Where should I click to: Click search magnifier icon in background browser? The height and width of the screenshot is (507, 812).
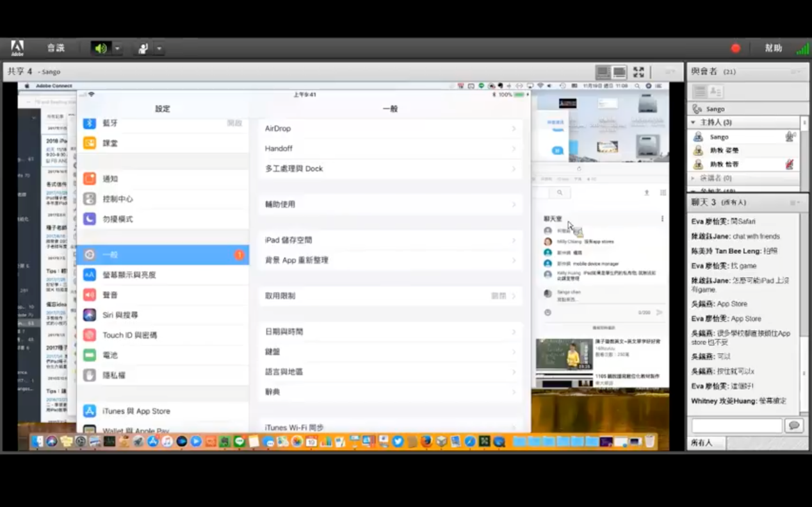560,193
